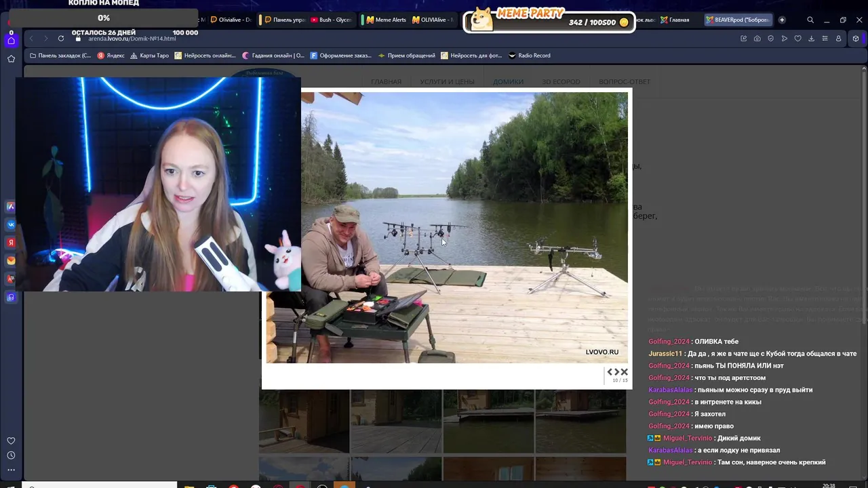Switch to the Панель управления tab
This screenshot has height=488, width=868.
285,20
